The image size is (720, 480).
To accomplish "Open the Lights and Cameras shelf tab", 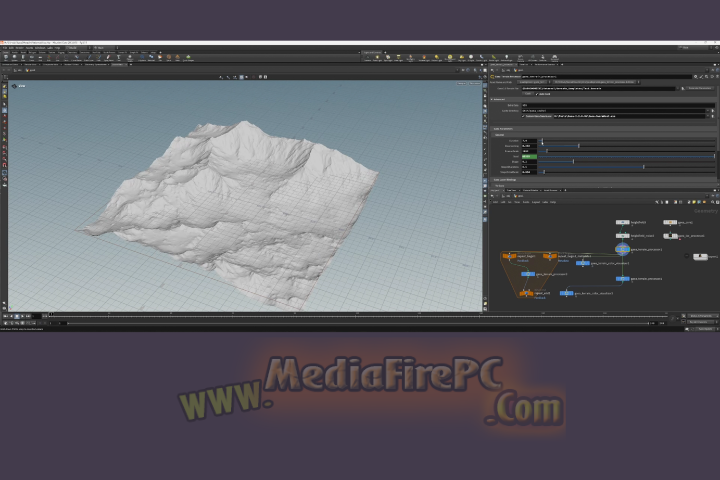I will pyautogui.click(x=371, y=52).
